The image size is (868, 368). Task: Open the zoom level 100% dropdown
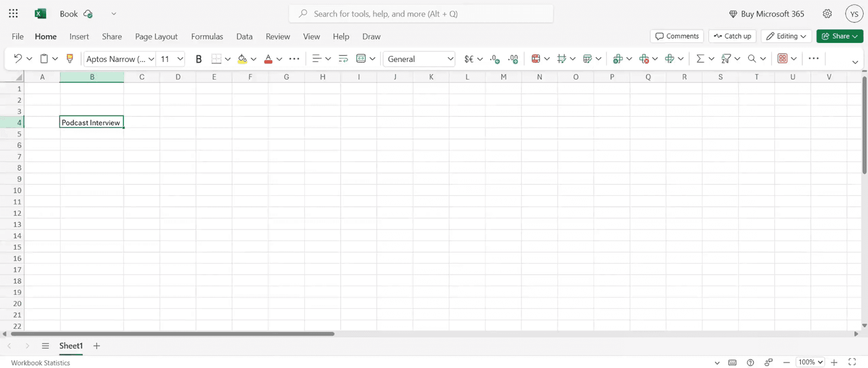tap(810, 362)
